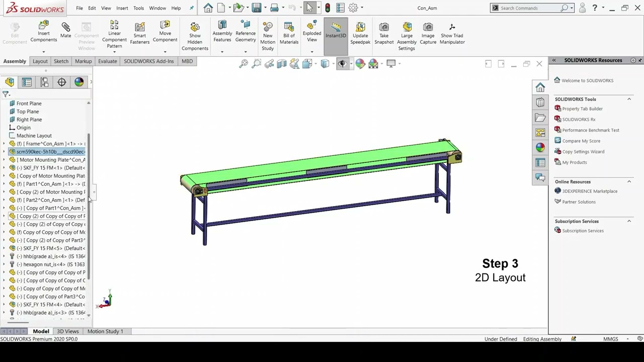Collapse the SOLIDWORKS Tools section

click(629, 99)
